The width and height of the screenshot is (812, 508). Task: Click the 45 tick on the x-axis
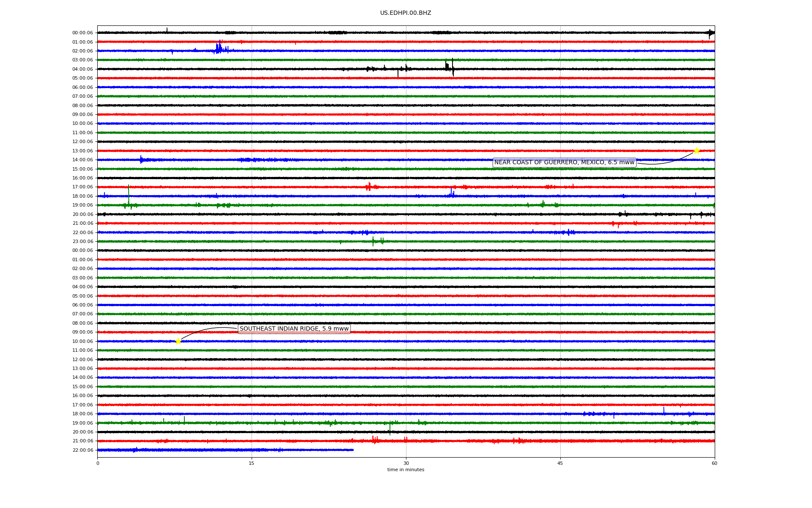[560, 463]
